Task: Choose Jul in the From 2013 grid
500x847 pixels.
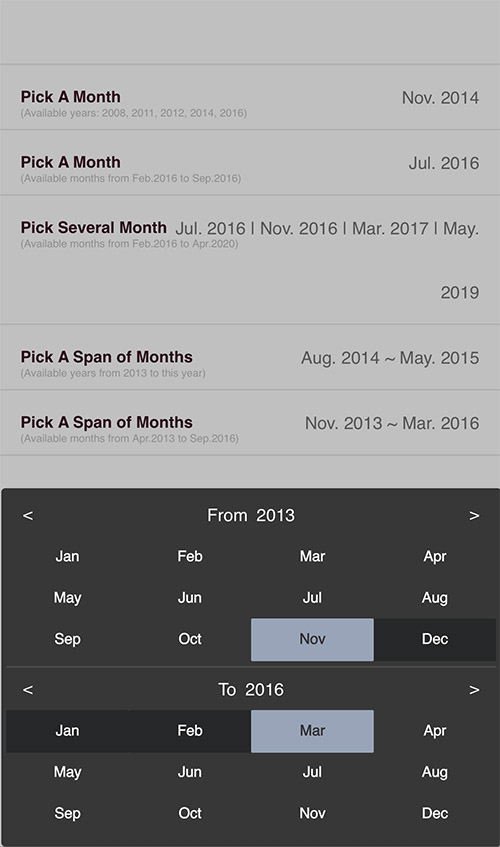Action: point(312,598)
